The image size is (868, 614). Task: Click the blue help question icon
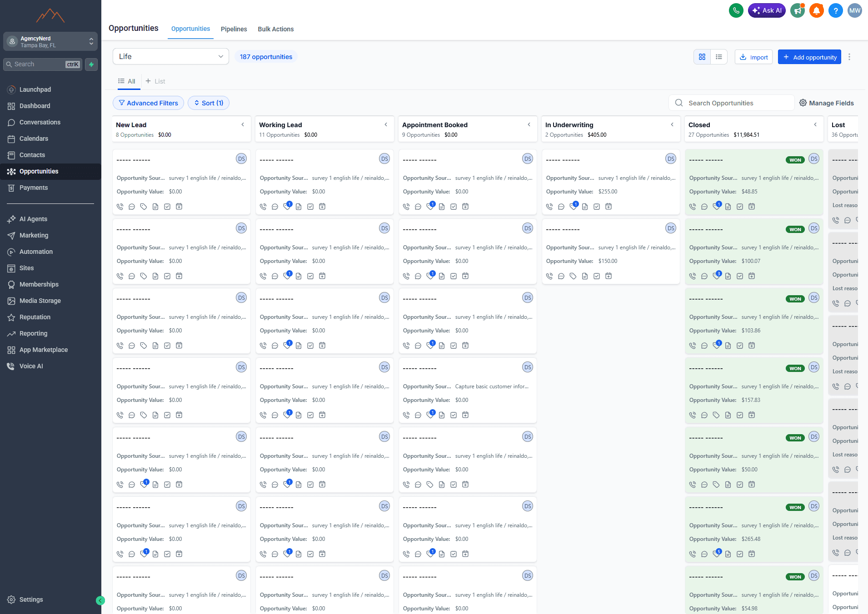(x=835, y=10)
